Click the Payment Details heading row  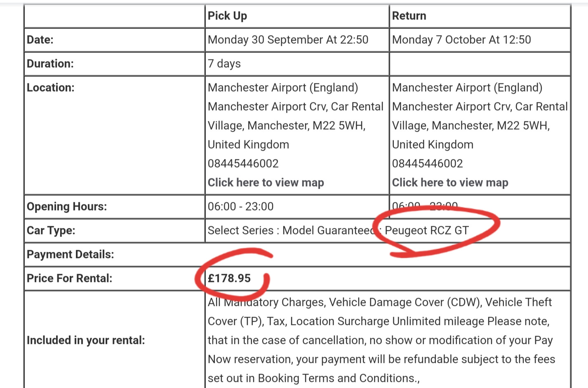click(70, 254)
